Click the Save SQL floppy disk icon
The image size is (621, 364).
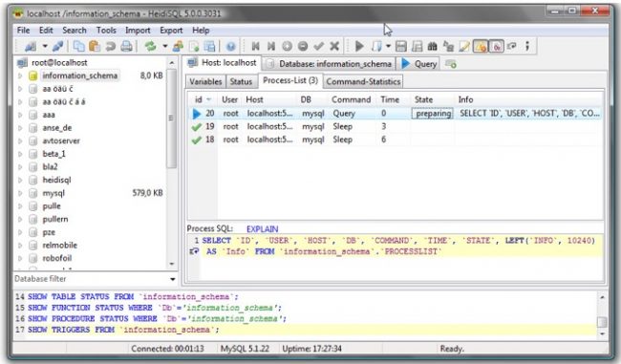click(401, 47)
